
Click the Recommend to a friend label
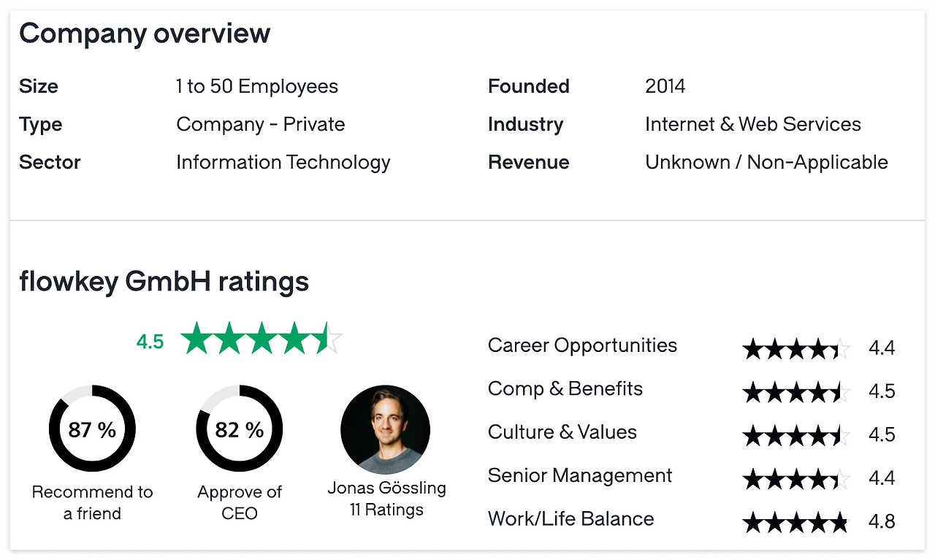click(92, 502)
